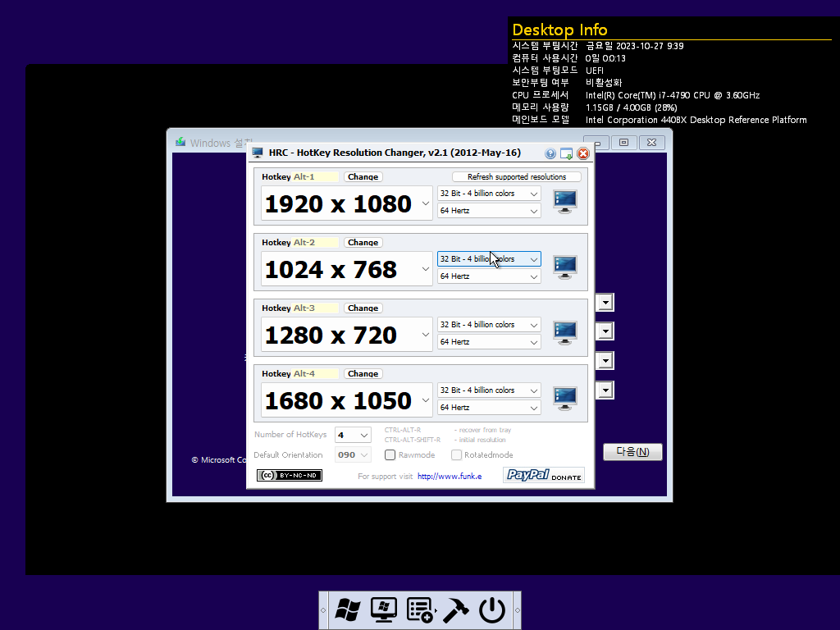Click the 시스템 부팅모드 UEFI row

coord(558,71)
